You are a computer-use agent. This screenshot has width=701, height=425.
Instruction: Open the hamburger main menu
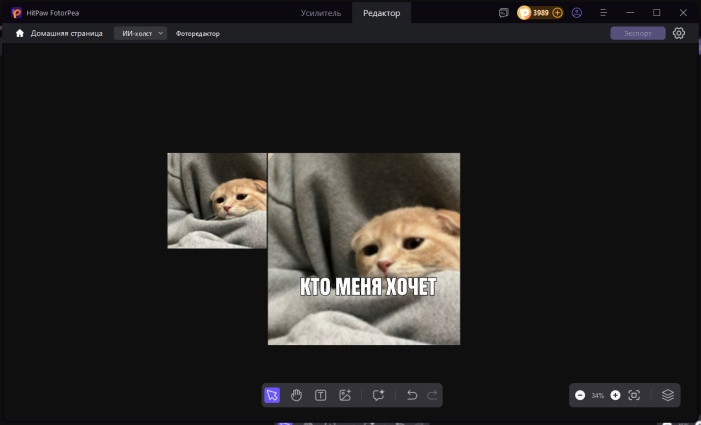(x=604, y=13)
